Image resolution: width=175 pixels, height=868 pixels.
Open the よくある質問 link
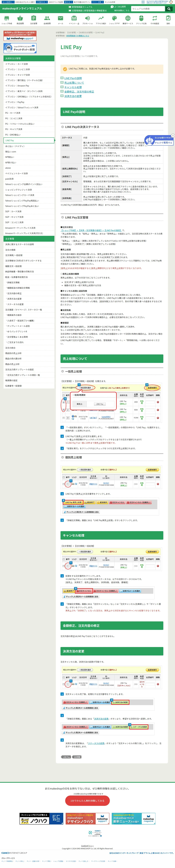click(119, 7)
